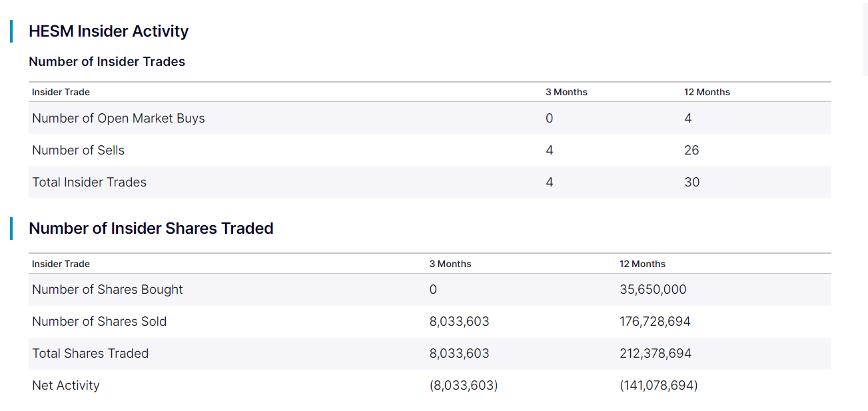
Task: Select the Number of Sells row label
Action: 79,151
